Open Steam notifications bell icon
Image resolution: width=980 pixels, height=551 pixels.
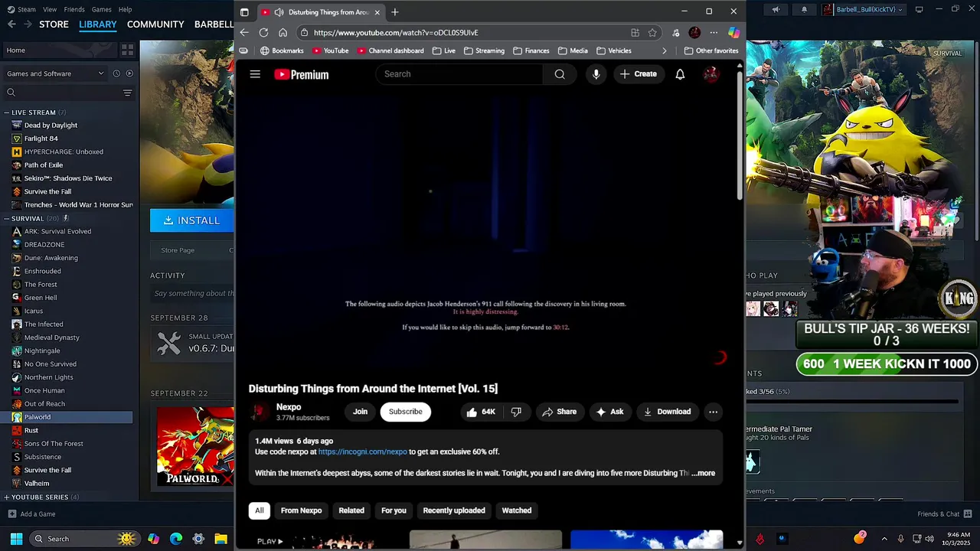coord(804,10)
